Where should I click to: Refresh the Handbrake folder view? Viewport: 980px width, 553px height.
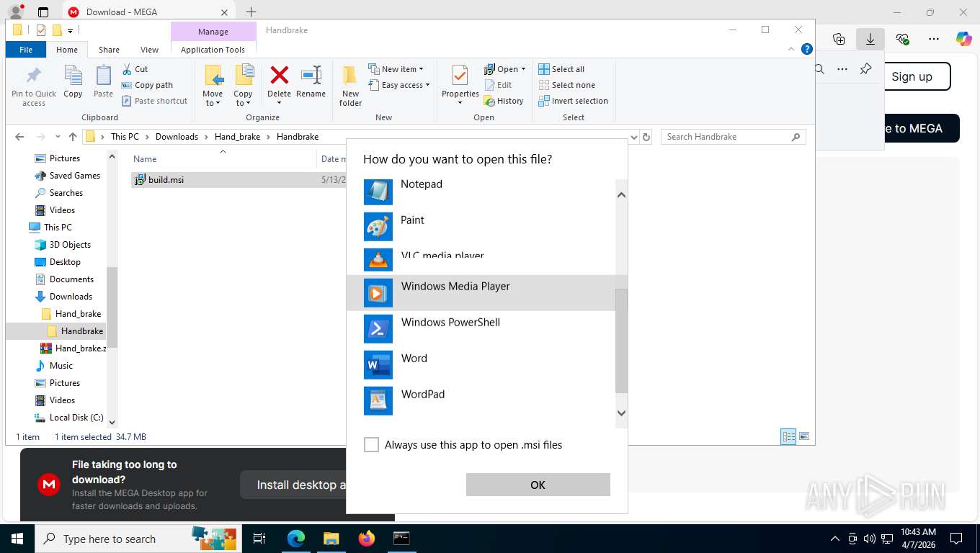point(646,137)
